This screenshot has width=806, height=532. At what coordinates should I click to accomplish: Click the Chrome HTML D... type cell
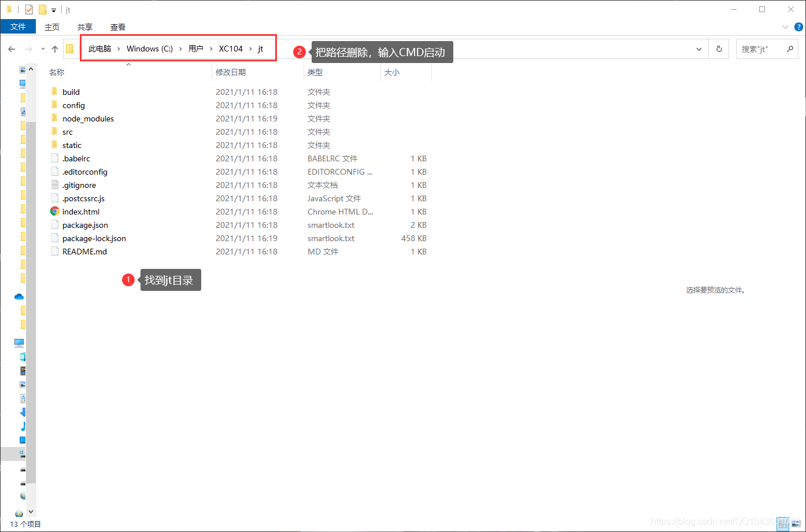click(341, 212)
